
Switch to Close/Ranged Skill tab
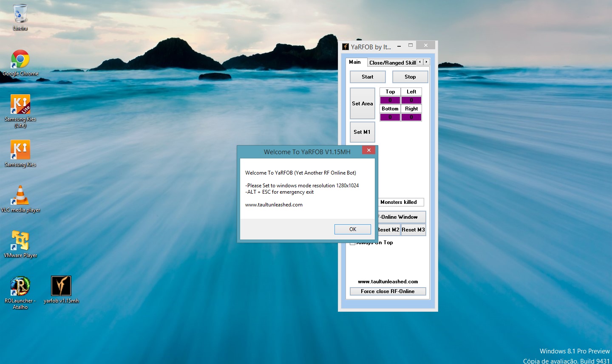pos(392,63)
